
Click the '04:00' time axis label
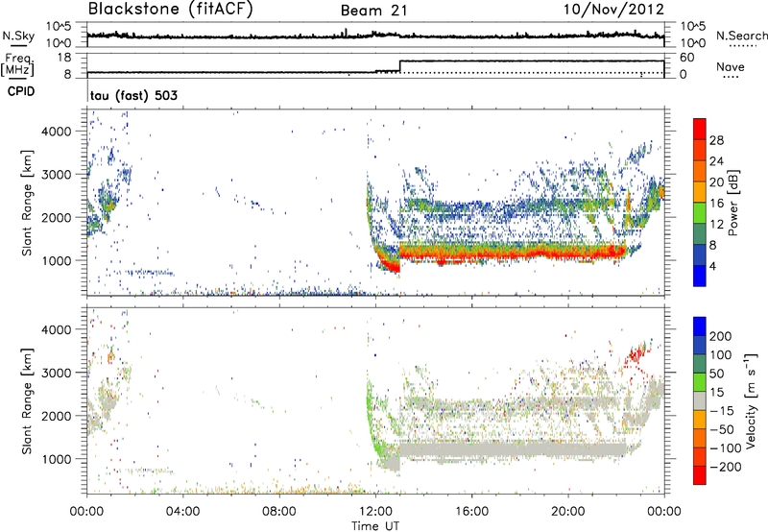point(182,512)
